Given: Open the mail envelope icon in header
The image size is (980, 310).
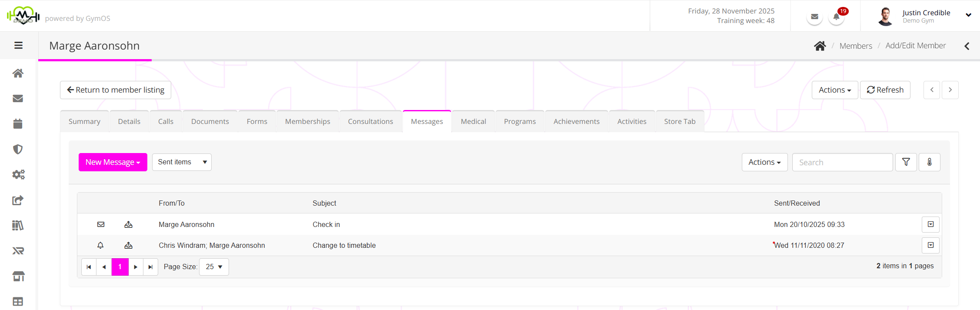Looking at the screenshot, I should (x=814, y=17).
